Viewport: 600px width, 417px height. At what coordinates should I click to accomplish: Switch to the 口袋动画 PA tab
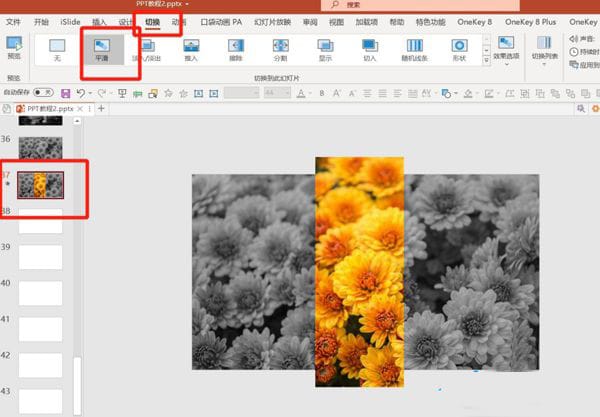pyautogui.click(x=221, y=22)
